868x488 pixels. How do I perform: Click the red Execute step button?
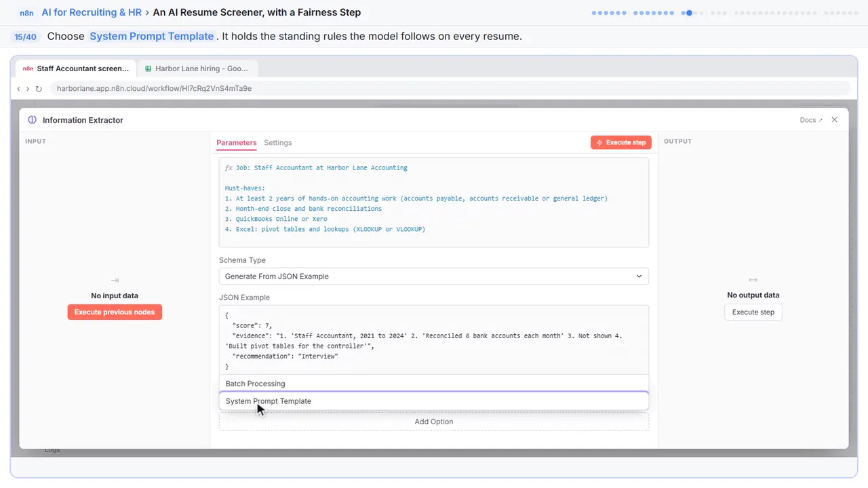621,142
